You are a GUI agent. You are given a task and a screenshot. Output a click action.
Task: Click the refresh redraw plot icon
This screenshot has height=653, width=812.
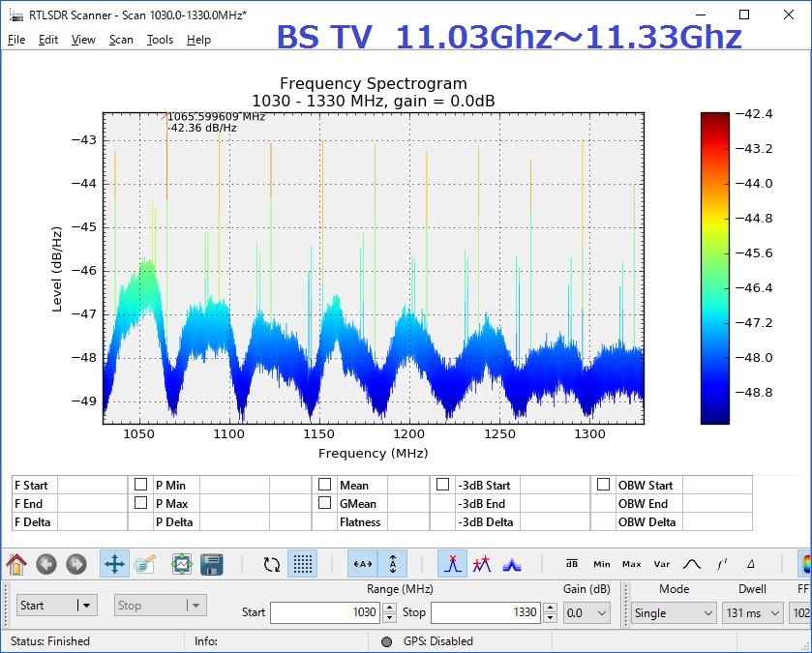coord(271,564)
